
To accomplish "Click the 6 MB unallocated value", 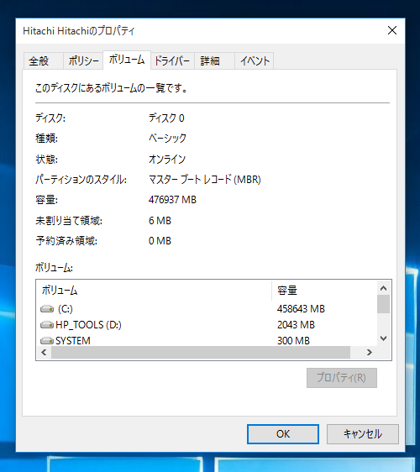I will pyautogui.click(x=160, y=221).
